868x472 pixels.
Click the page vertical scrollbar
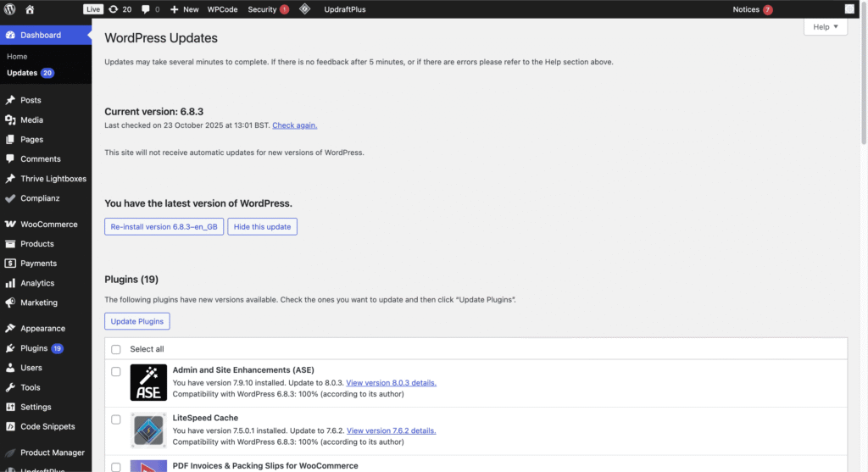(x=863, y=254)
